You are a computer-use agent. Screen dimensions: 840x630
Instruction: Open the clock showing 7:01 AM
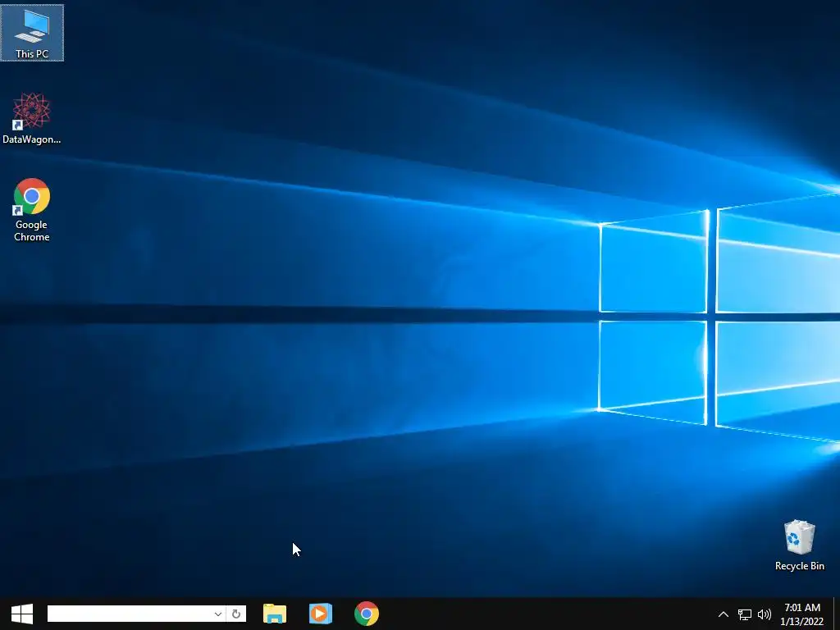tap(802, 614)
